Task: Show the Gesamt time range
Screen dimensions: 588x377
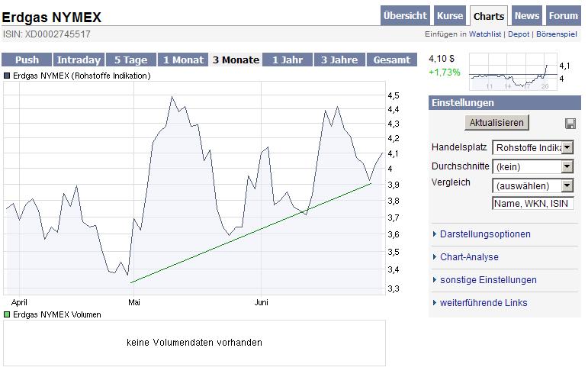Action: (392, 60)
